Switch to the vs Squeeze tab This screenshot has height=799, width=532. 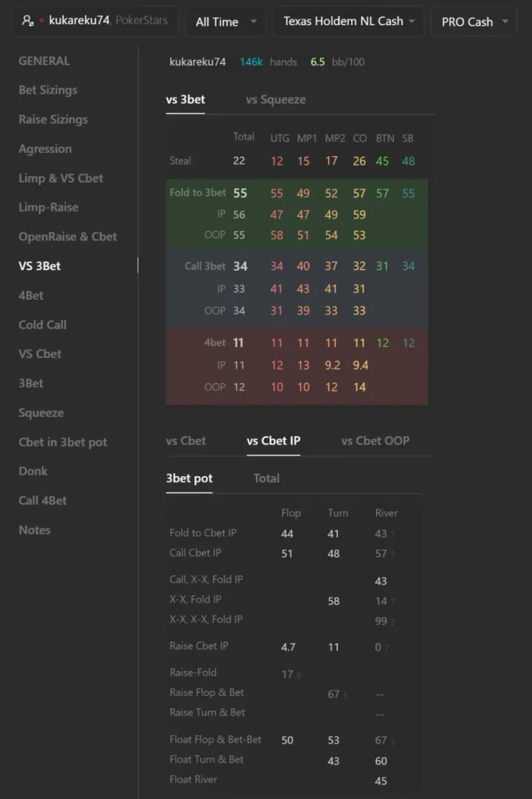(275, 99)
